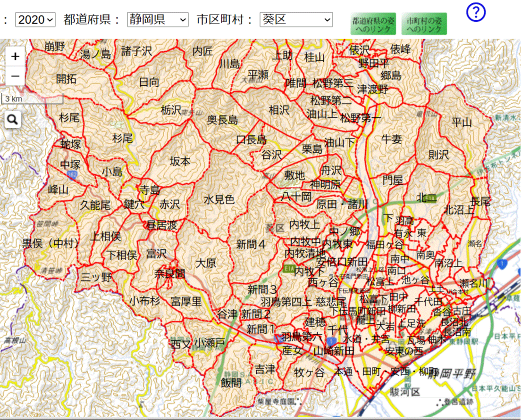Select the 津渡野 district label
521x420 pixels.
tap(372, 89)
